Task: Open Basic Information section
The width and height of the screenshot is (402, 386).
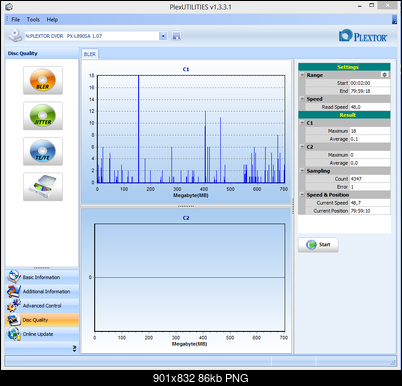Action: 41,277
